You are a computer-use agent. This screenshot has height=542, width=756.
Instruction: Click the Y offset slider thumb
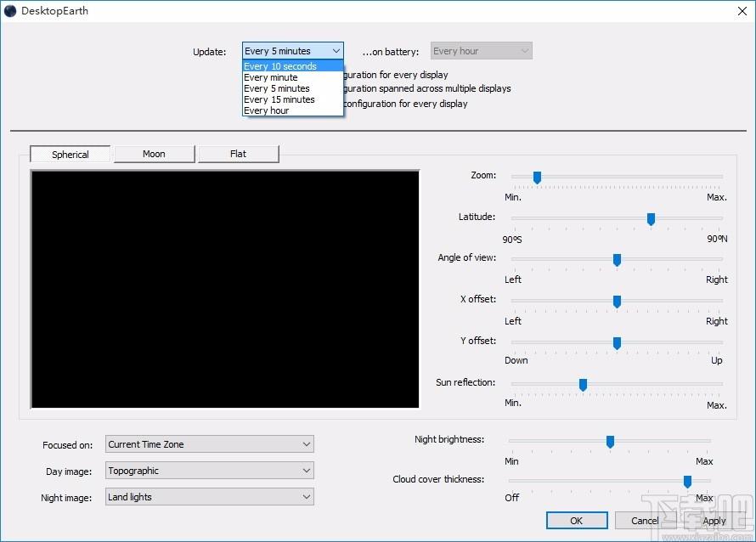[617, 343]
